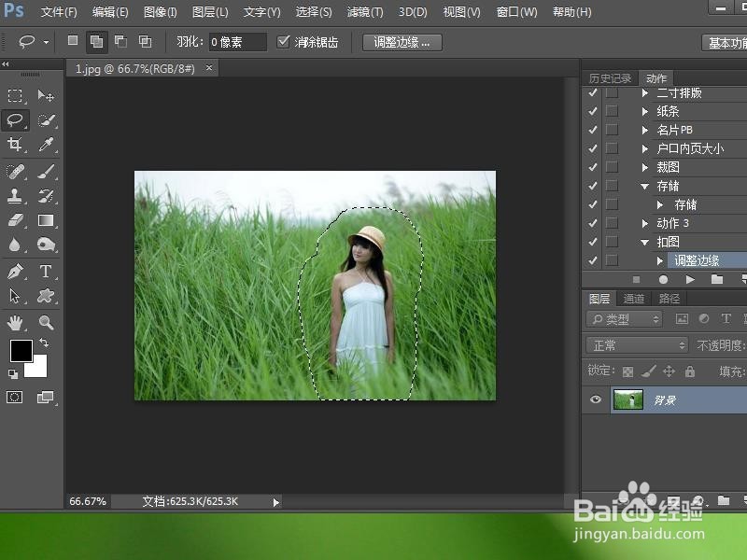Choose Intersect with Selection mode

pyautogui.click(x=146, y=41)
